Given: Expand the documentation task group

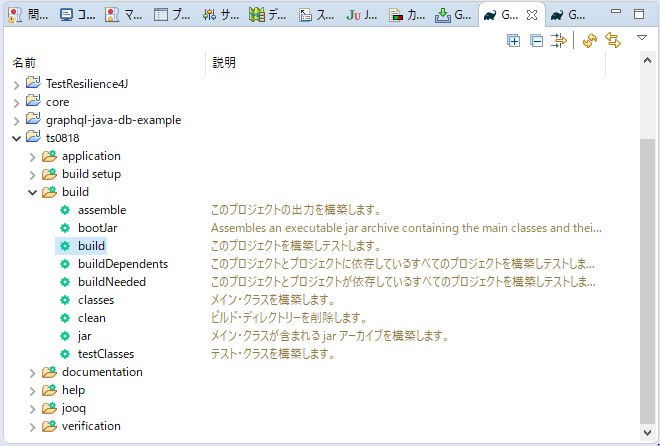Looking at the screenshot, I should tap(33, 374).
